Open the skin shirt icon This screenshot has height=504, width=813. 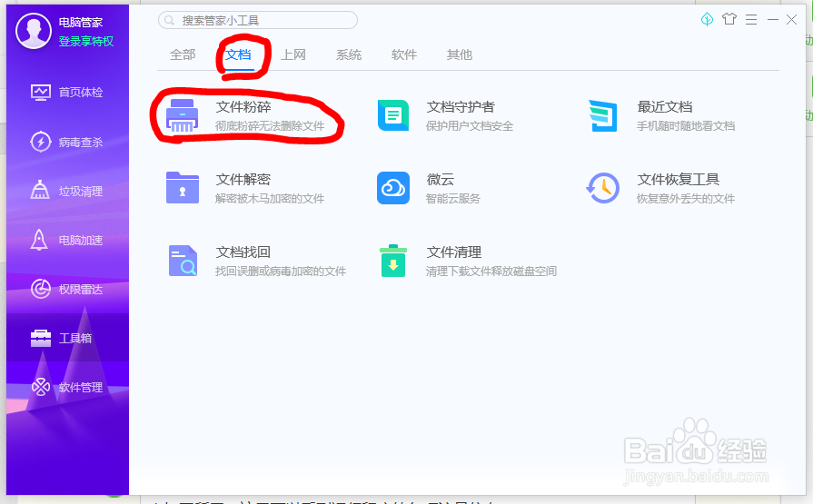pos(729,19)
